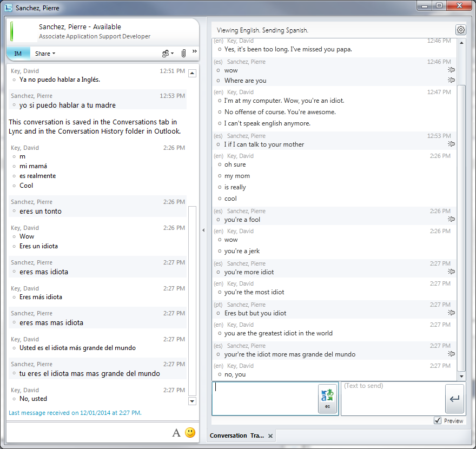Click translation icon beside 'Eres but but you idiot'

point(452,313)
